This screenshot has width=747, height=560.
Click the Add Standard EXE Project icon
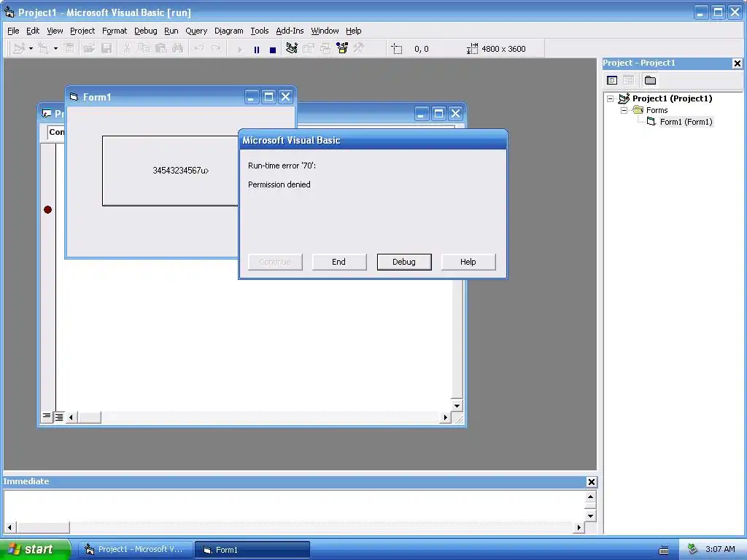click(19, 49)
